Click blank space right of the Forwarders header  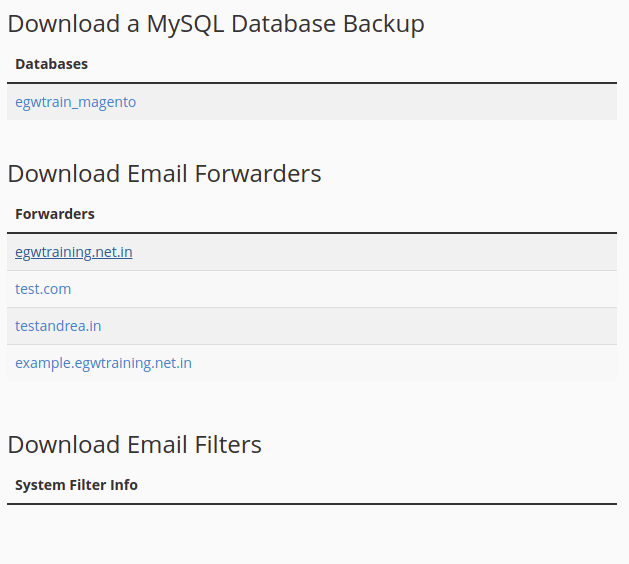click(400, 214)
